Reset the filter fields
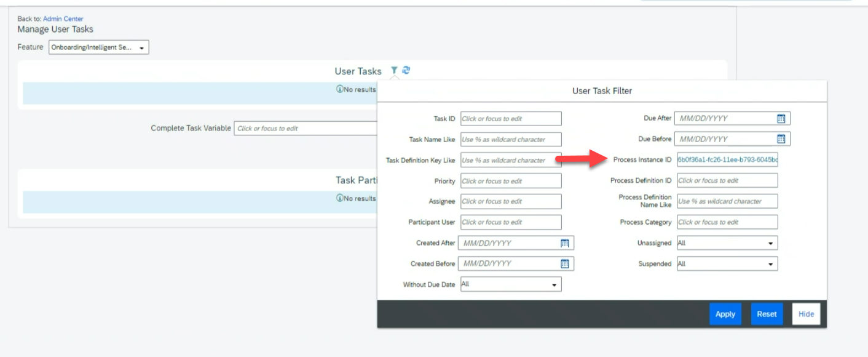This screenshot has width=868, height=357. click(x=767, y=314)
